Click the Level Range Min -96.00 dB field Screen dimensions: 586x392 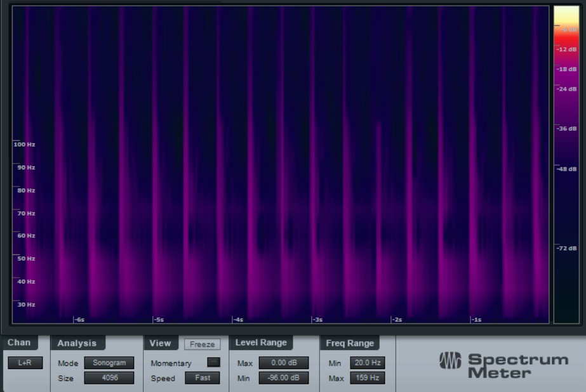point(284,378)
